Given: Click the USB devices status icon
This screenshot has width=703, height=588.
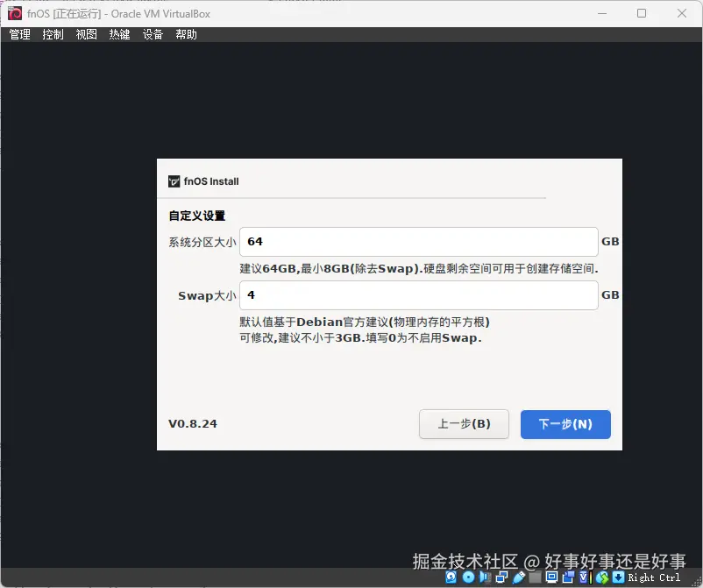Looking at the screenshot, I should (519, 577).
